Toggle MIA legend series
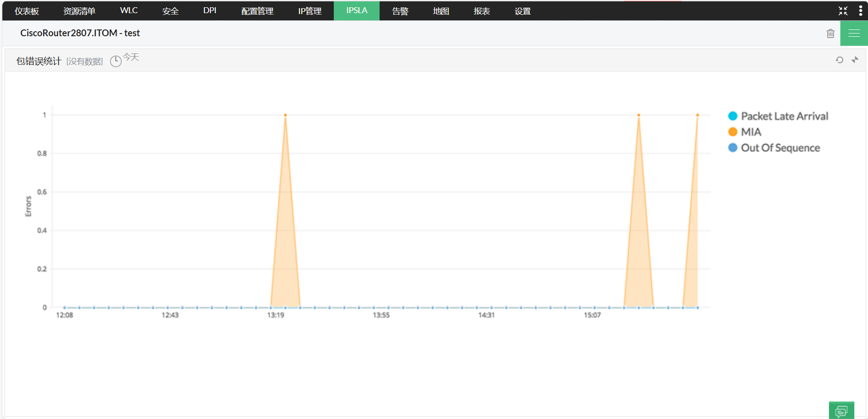868x419 pixels. (745, 132)
